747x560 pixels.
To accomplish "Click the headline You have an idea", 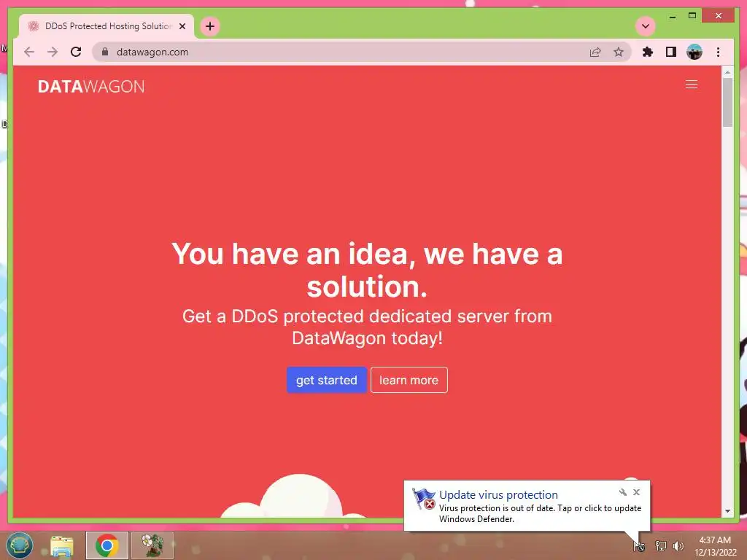I will [368, 270].
